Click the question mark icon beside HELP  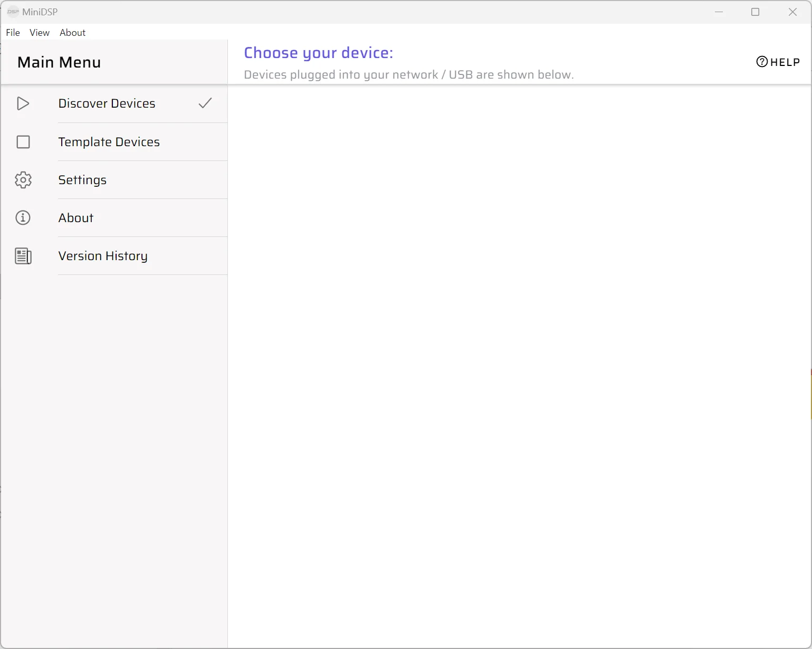(x=762, y=62)
